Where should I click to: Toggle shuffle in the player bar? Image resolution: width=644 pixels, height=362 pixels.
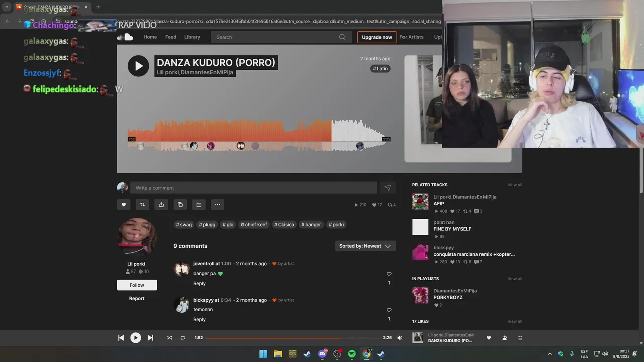(x=169, y=338)
